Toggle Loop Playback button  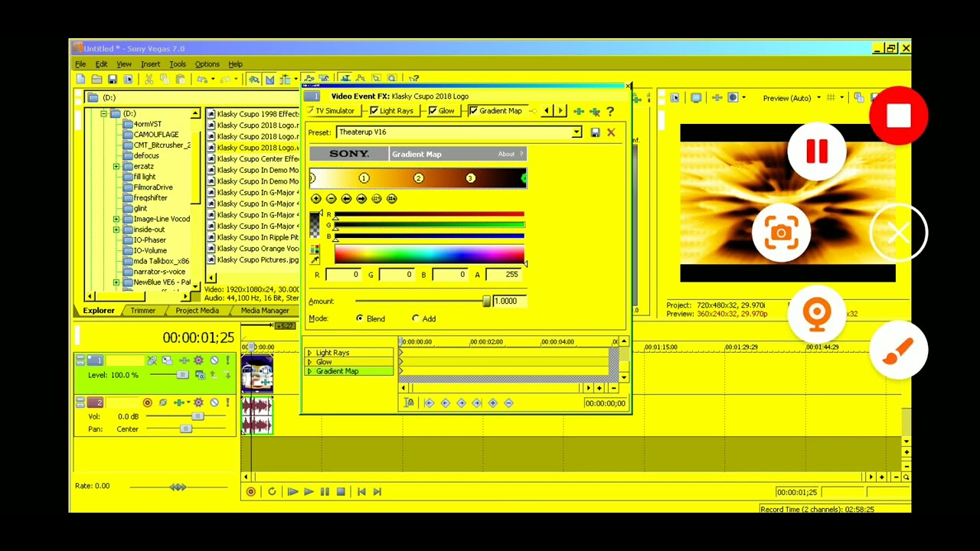pos(272,492)
